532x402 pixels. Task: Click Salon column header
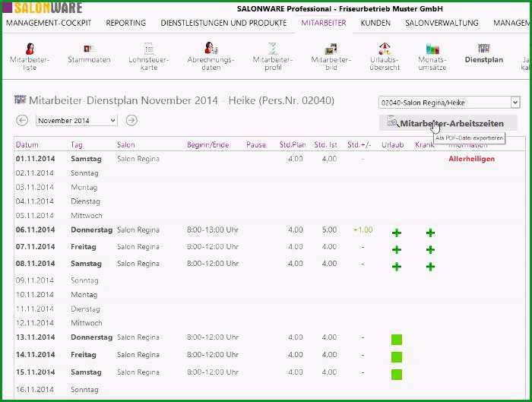pyautogui.click(x=126, y=145)
